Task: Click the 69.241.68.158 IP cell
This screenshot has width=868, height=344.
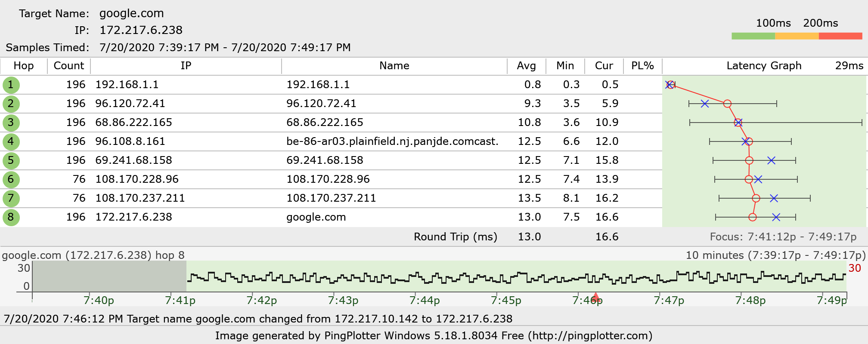Action: 133,160
